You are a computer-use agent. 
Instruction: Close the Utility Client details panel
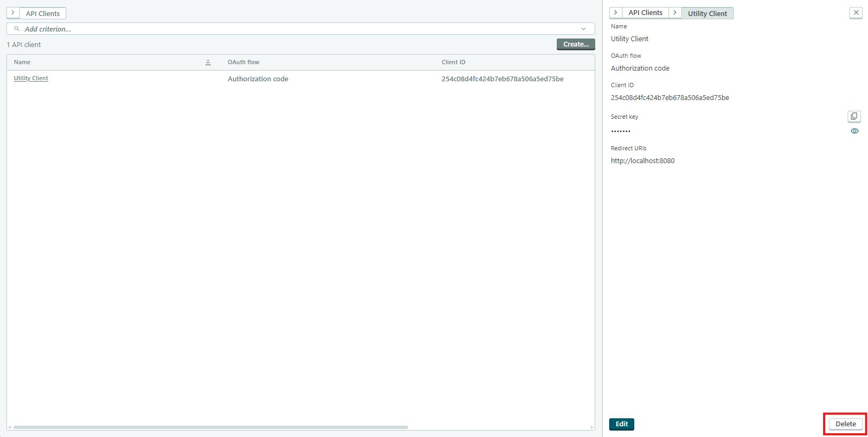tap(856, 13)
